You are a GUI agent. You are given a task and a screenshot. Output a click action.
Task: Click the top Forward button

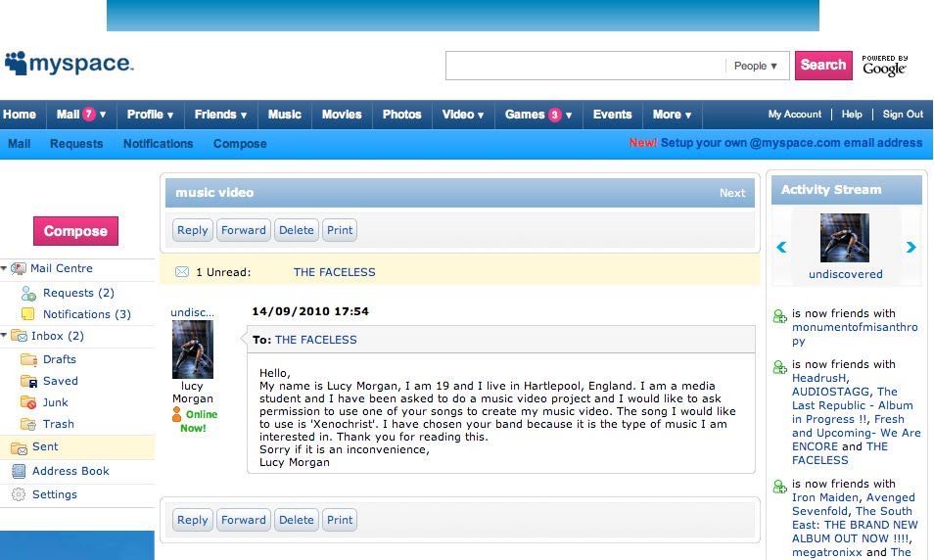point(244,230)
